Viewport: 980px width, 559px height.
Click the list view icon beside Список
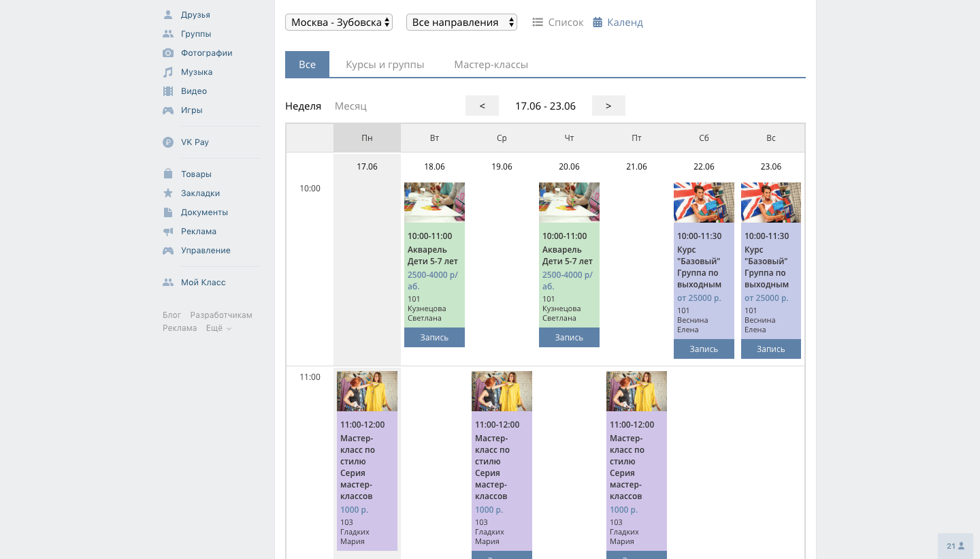(x=538, y=22)
